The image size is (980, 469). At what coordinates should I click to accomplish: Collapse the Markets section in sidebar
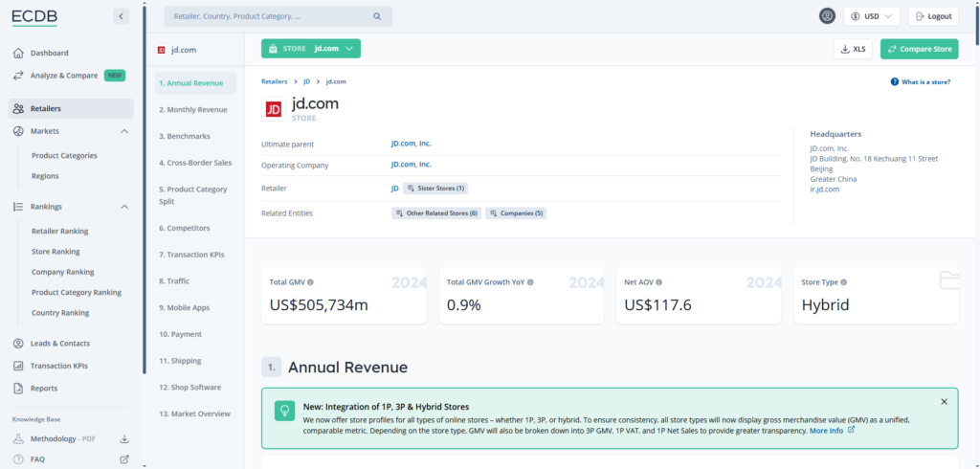(x=124, y=131)
